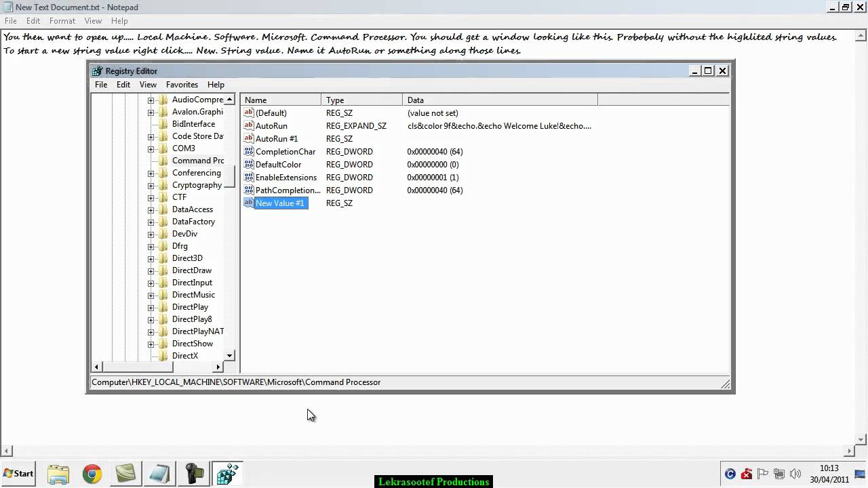Click the BidInterface folder icon
Screen dimensions: 868x488
pos(163,124)
